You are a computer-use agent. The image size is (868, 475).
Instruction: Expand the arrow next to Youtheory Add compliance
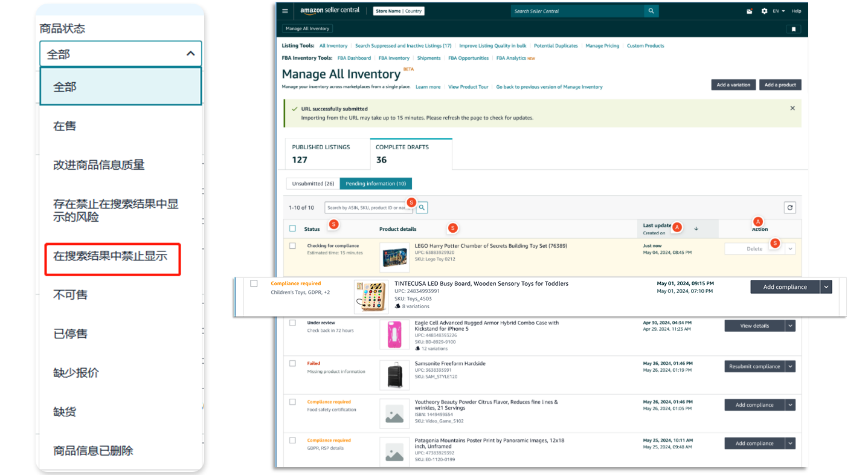click(x=790, y=405)
